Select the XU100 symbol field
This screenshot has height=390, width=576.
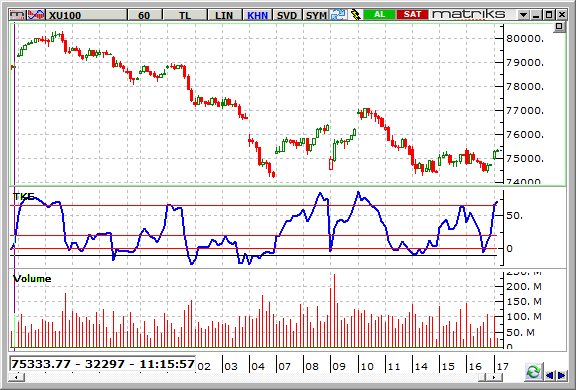point(86,15)
